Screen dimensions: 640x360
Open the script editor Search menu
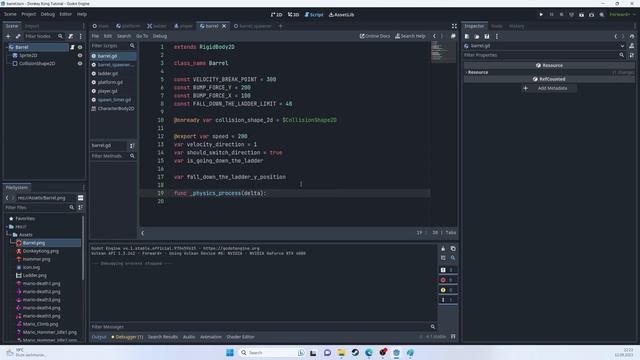124,36
